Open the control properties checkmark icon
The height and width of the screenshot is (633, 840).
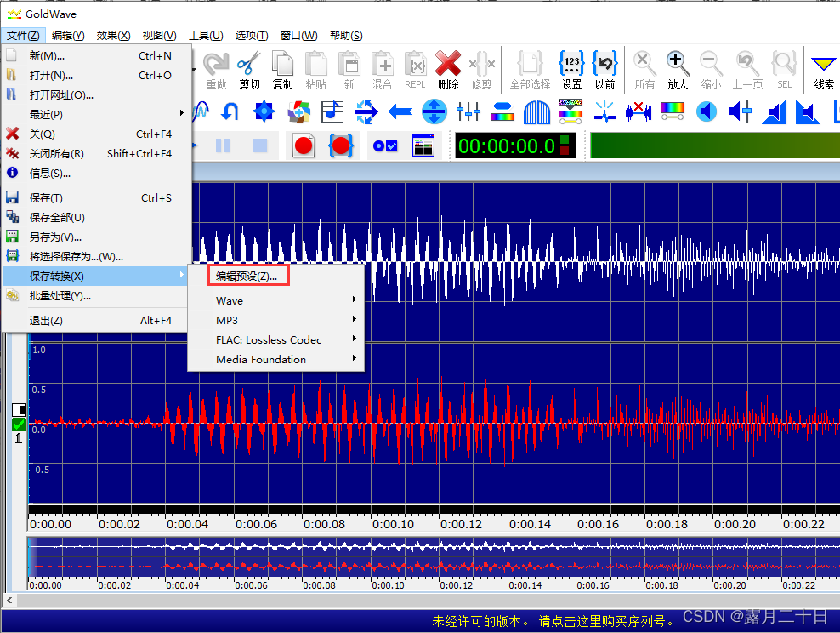pyautogui.click(x=385, y=145)
